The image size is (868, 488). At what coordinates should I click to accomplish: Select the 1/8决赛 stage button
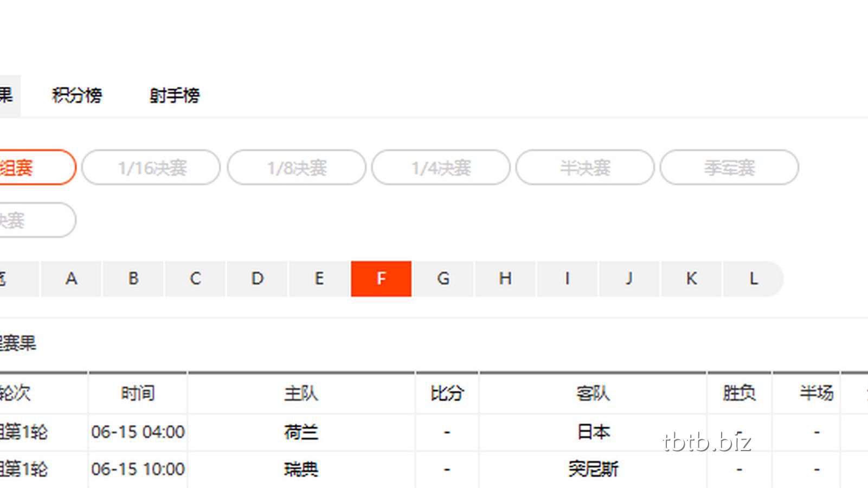(x=297, y=168)
